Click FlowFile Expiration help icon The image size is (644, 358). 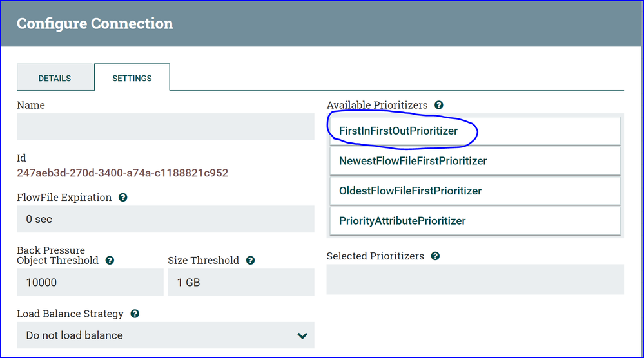pos(123,198)
